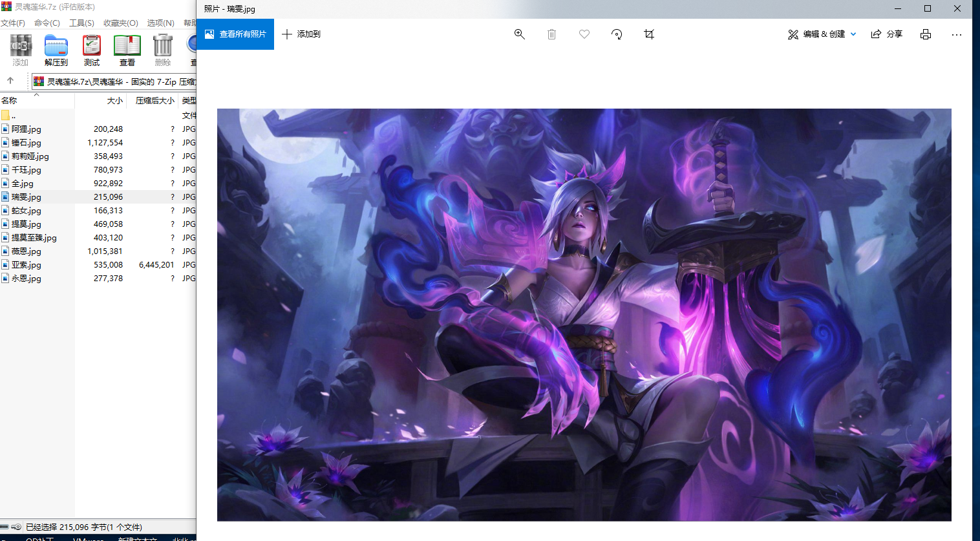Click the zoom magnifier in Photos toolbar
This screenshot has width=980, height=541.
pyautogui.click(x=519, y=34)
